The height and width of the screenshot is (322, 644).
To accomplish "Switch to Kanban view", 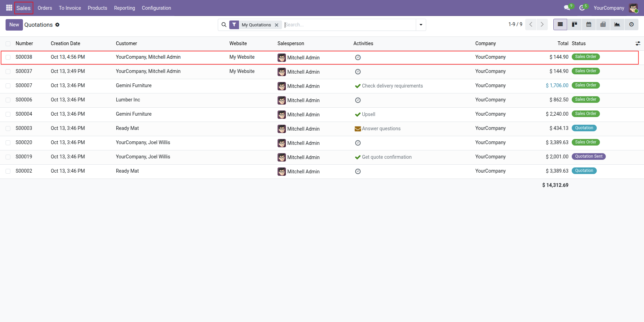I will point(575,25).
